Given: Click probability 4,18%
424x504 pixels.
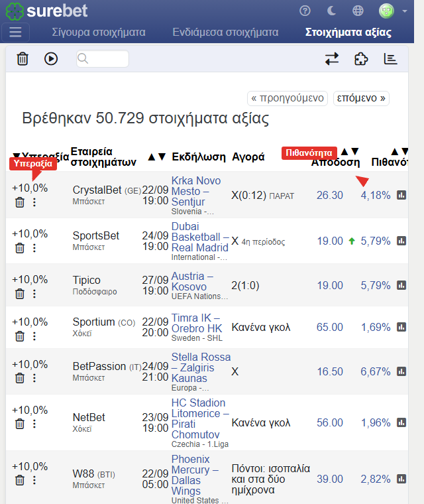Looking at the screenshot, I should click(376, 195).
